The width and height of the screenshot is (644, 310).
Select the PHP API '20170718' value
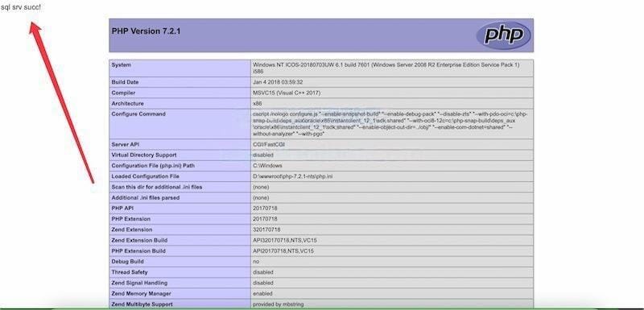[265, 209]
